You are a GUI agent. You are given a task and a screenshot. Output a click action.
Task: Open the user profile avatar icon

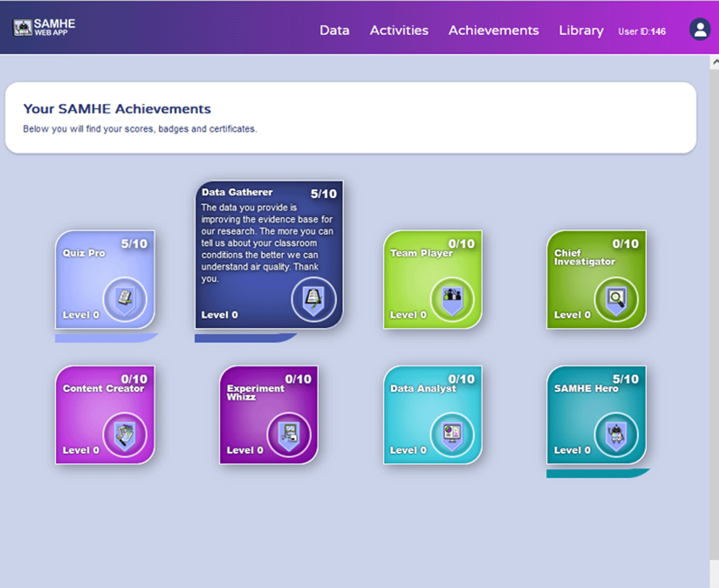[x=700, y=29]
